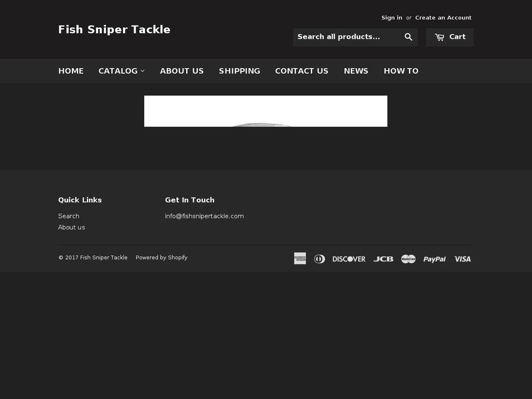
Task: Expand the Catalog dropdown menu
Action: point(121,71)
